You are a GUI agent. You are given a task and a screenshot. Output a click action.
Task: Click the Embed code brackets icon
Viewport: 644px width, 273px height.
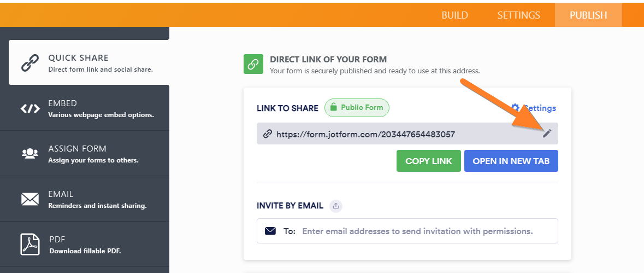tap(30, 108)
